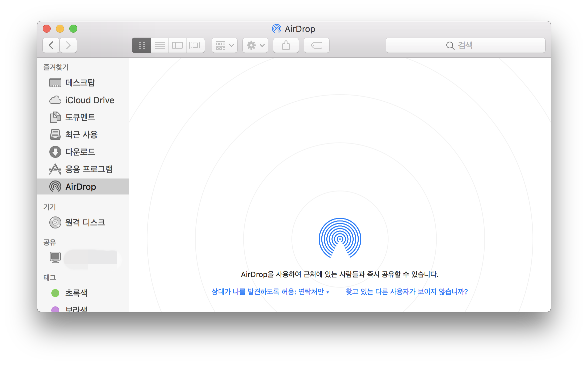Open iCloud Drive in the sidebar
Viewport: 588px width, 365px height.
tap(83, 100)
